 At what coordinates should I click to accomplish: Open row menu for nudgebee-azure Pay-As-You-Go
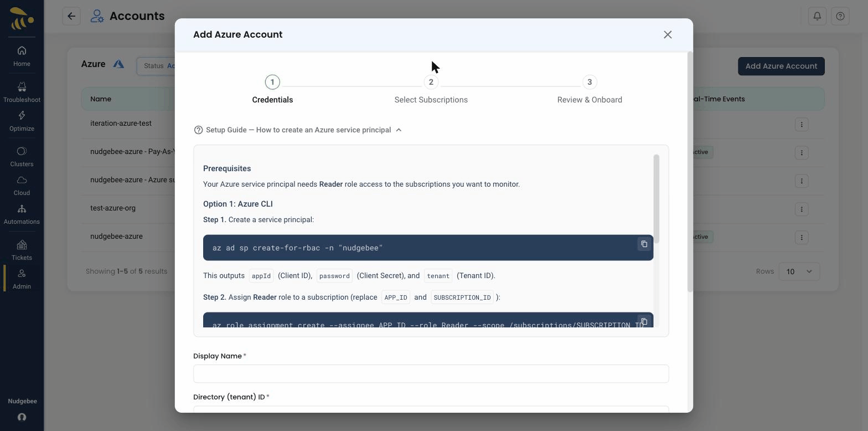(802, 152)
